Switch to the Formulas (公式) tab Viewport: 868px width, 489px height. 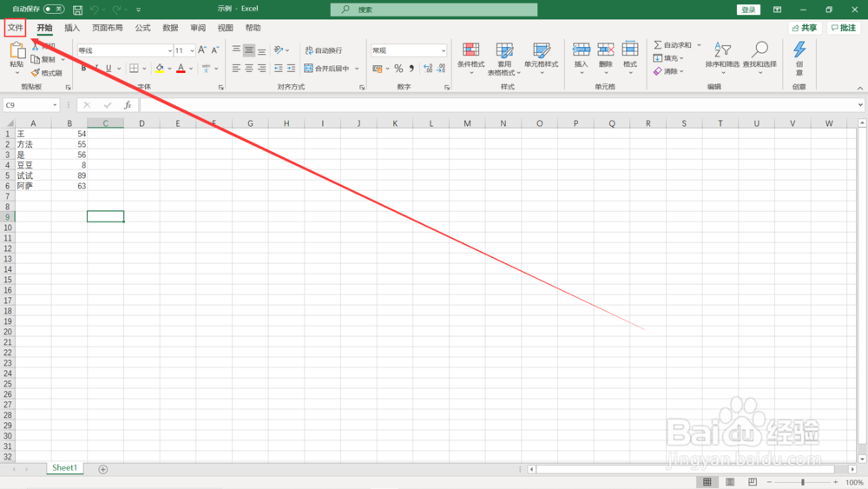click(x=143, y=28)
